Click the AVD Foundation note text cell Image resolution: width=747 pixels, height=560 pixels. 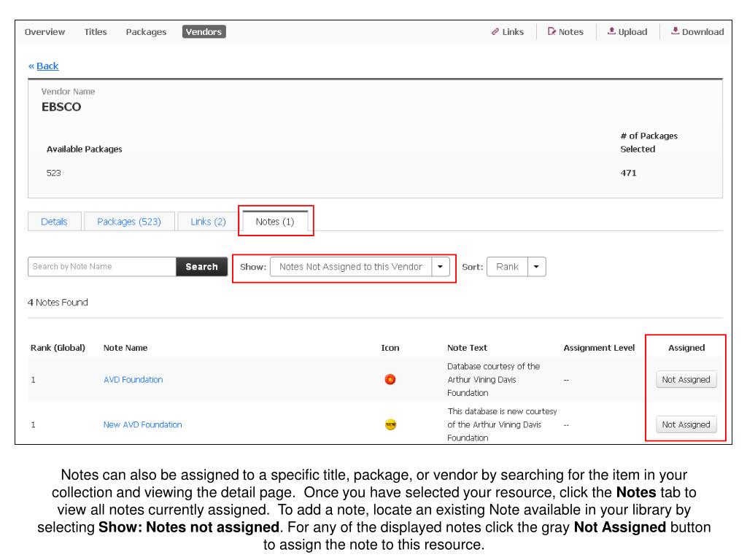click(x=494, y=379)
